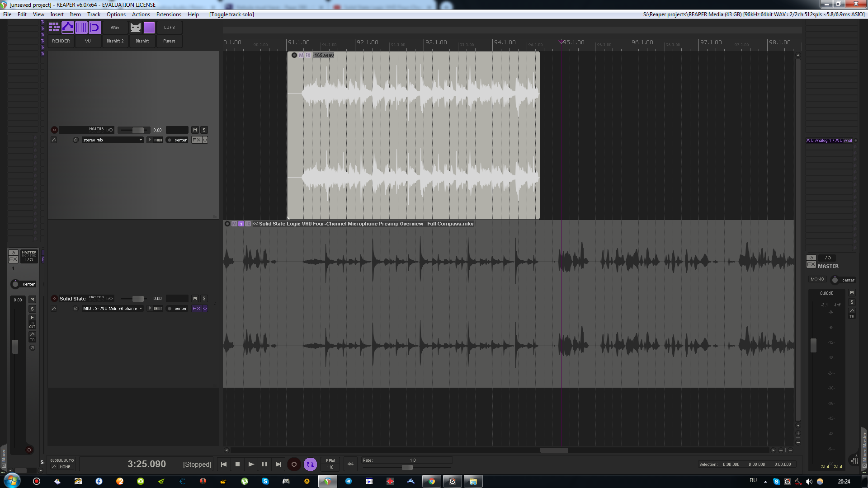Image resolution: width=868 pixels, height=488 pixels.
Task: Open the envelope icon on Solid State track
Action: coord(54,309)
